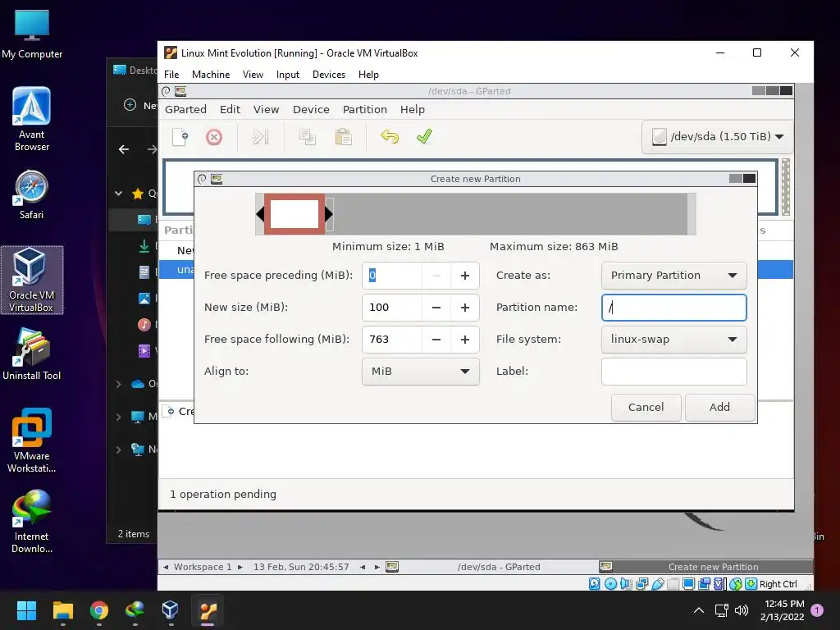Click the green Apply all operations checkmark
Image resolution: width=840 pixels, height=630 pixels.
[424, 137]
